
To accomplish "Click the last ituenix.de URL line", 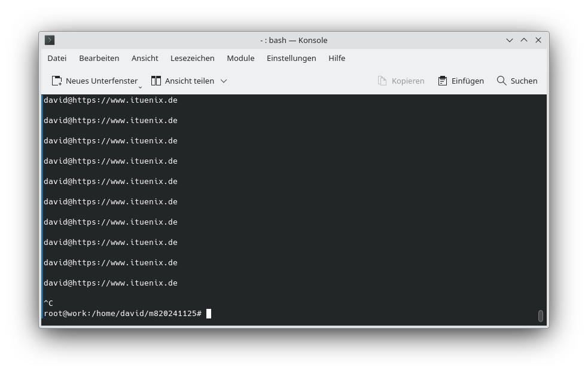I will pos(110,283).
